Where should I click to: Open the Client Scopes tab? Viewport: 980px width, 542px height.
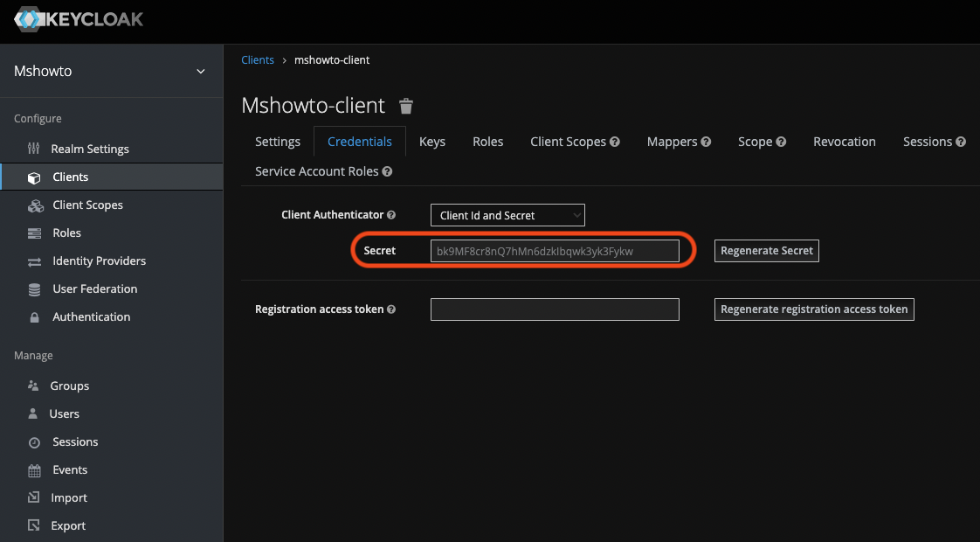[568, 142]
